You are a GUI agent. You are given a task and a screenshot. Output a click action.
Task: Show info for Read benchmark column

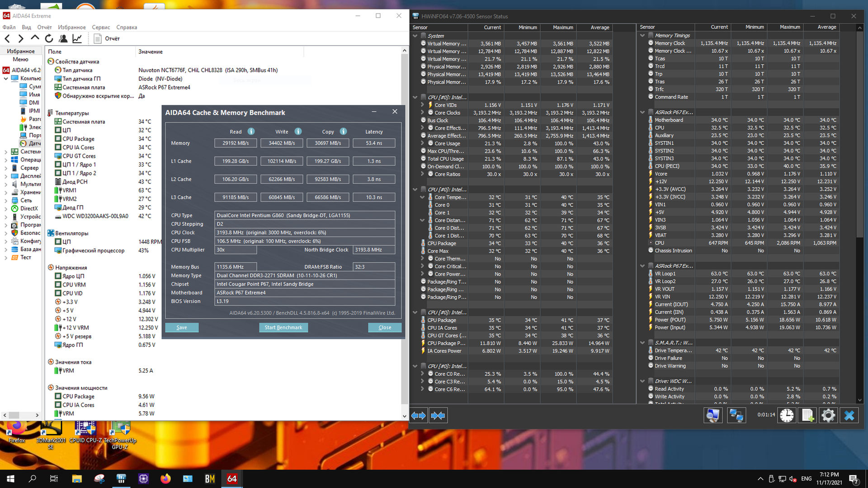pyautogui.click(x=251, y=131)
